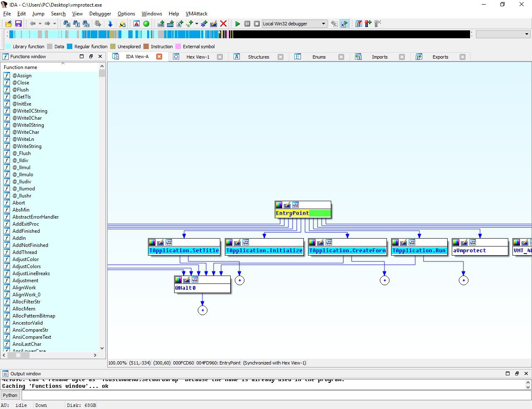Open the Debugger menu

[100, 14]
